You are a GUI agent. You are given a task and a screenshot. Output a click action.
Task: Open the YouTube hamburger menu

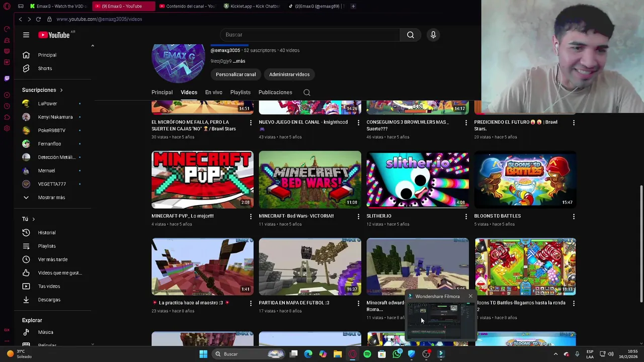coord(26,35)
